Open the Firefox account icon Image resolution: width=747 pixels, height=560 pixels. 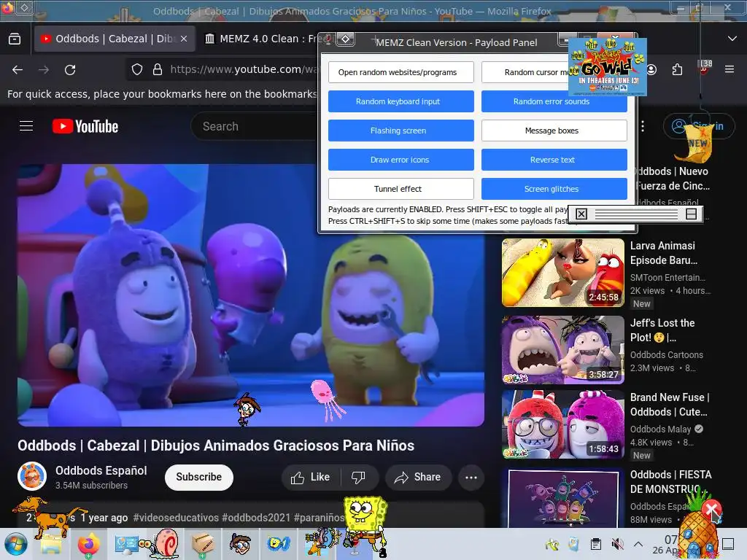pyautogui.click(x=651, y=69)
